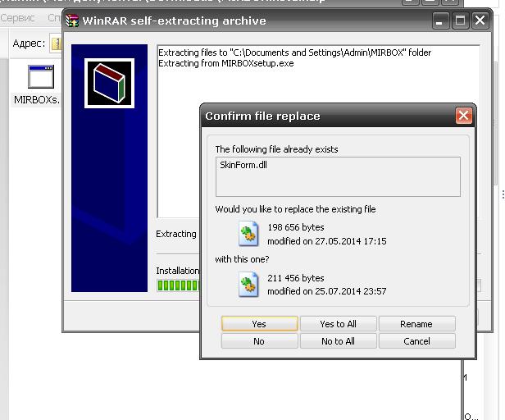Click 'modified on 27.05.2014 17:15' text
505x420 pixels.
click(x=326, y=241)
